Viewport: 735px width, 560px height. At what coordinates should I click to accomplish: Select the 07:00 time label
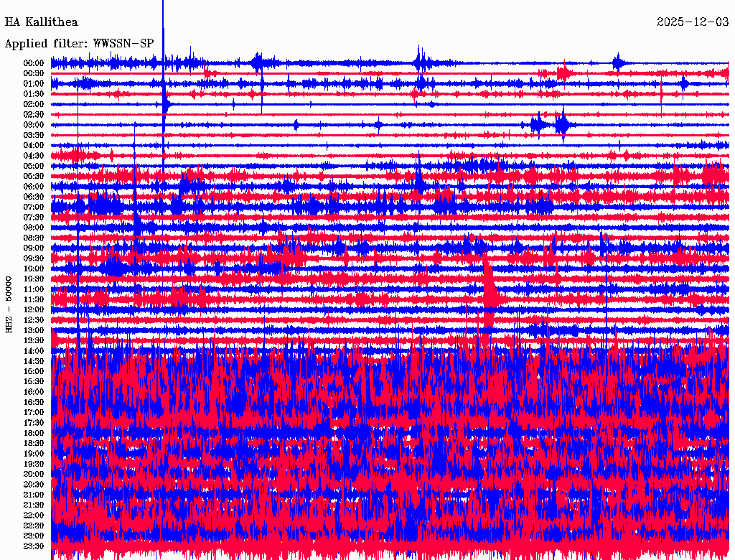(x=34, y=207)
